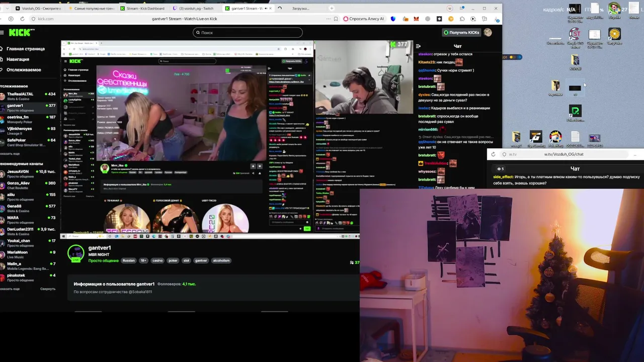Viewport: 644px width, 362px height.
Task: Open Gonzo_Aliev recommended channel
Action: [x=28, y=186]
